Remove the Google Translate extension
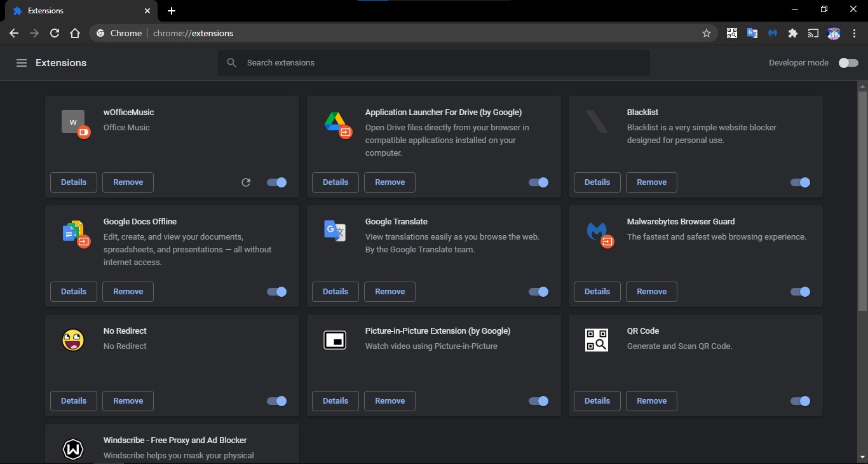This screenshot has height=464, width=868. click(390, 292)
